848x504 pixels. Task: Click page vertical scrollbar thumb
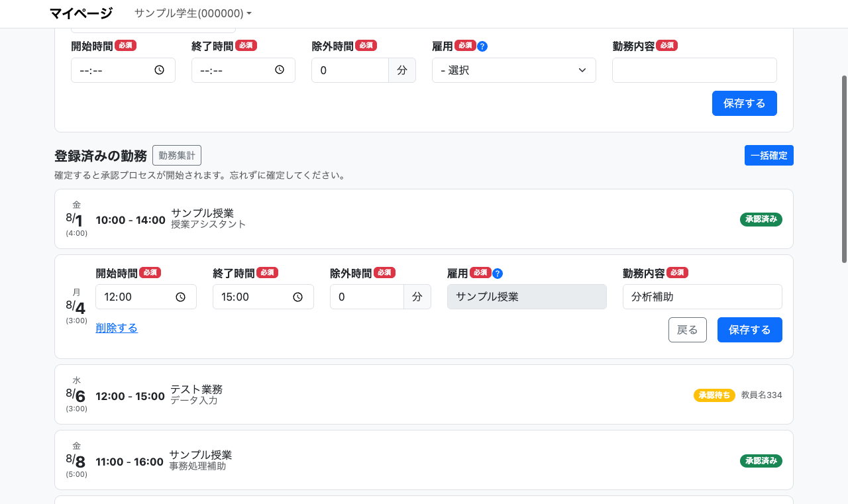pos(844,169)
